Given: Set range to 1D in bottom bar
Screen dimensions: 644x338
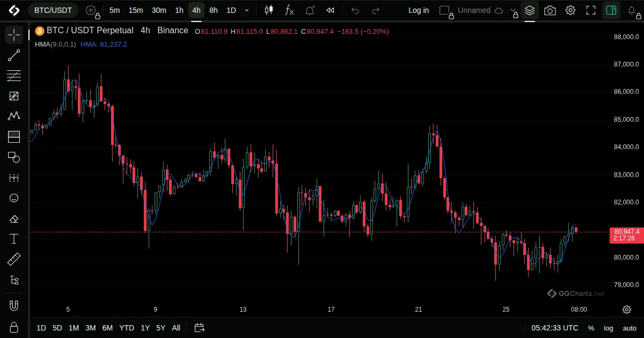Looking at the screenshot, I should coord(41,328).
